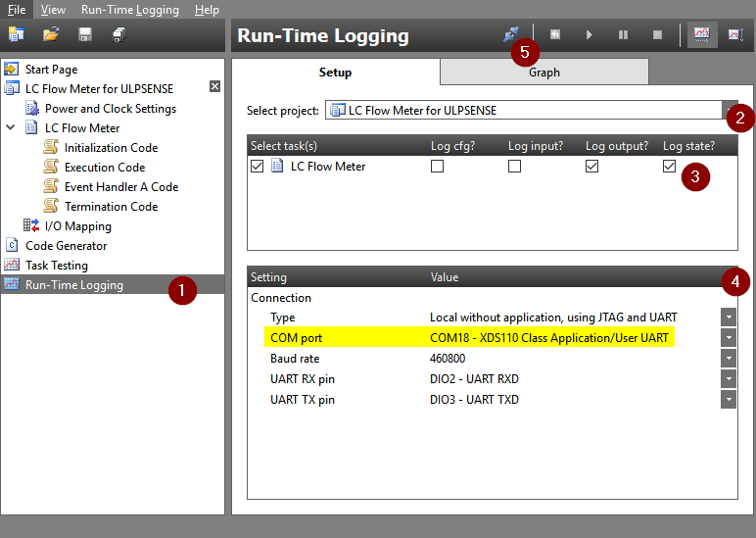Open the UART RX pin dropdown
This screenshot has height=538, width=756.
click(729, 379)
